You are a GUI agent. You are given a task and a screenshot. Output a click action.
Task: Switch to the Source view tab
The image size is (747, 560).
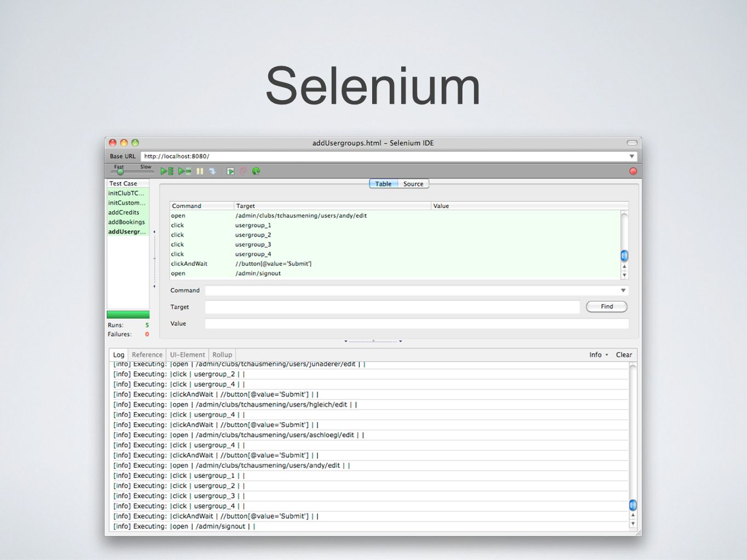pyautogui.click(x=413, y=184)
